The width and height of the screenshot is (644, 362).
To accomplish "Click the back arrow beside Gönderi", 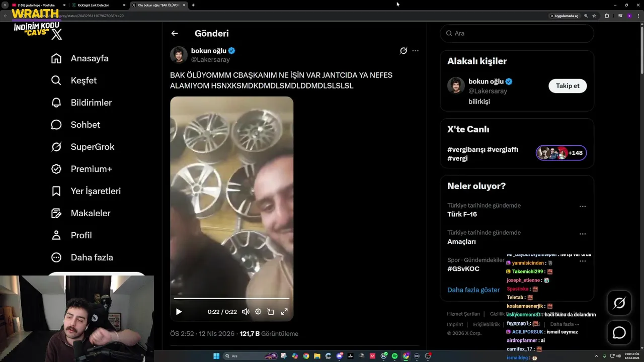I will point(175,33).
